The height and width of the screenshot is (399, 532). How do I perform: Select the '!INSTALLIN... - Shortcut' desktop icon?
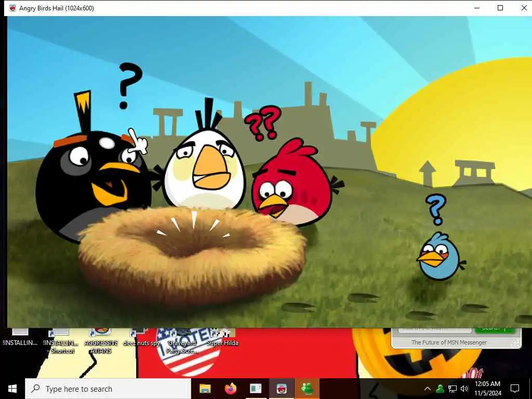(61, 341)
